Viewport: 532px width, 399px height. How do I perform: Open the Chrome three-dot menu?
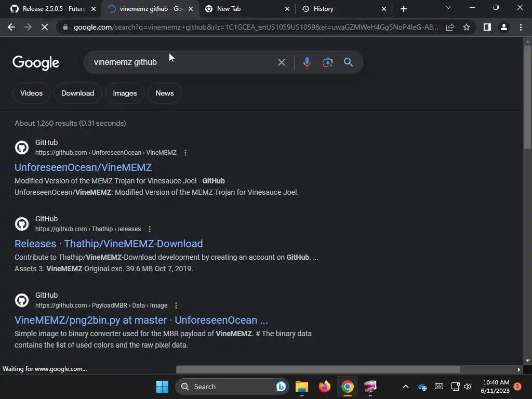point(521,27)
